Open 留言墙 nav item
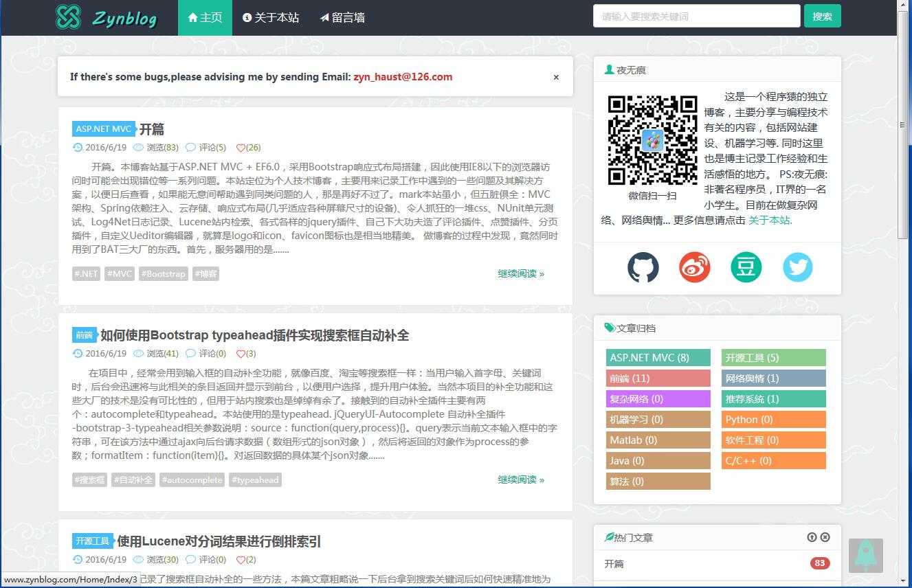Image resolution: width=912 pixels, height=588 pixels. (x=342, y=18)
